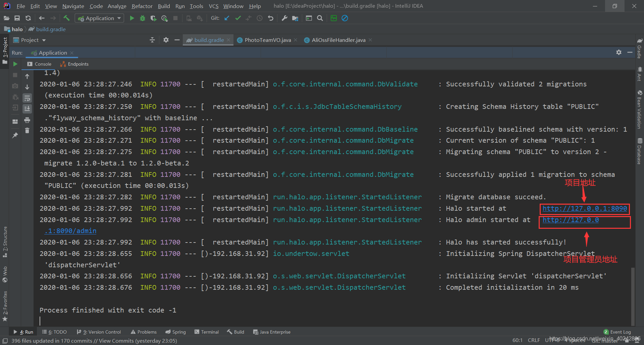This screenshot has width=644, height=345.
Task: Hide the Run tool window
Action: (x=630, y=52)
